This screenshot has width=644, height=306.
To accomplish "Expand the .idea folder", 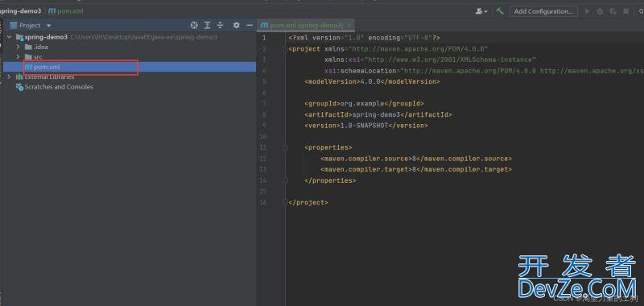I will (18, 47).
